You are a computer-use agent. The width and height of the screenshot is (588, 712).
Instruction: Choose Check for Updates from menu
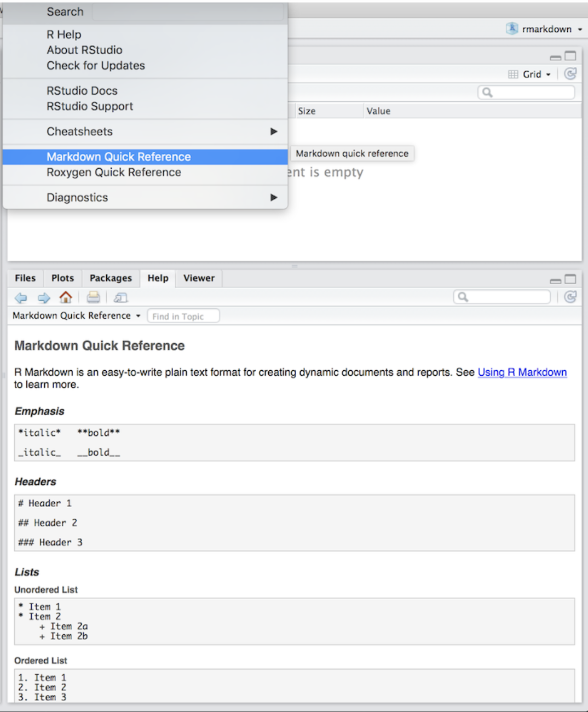tap(96, 66)
